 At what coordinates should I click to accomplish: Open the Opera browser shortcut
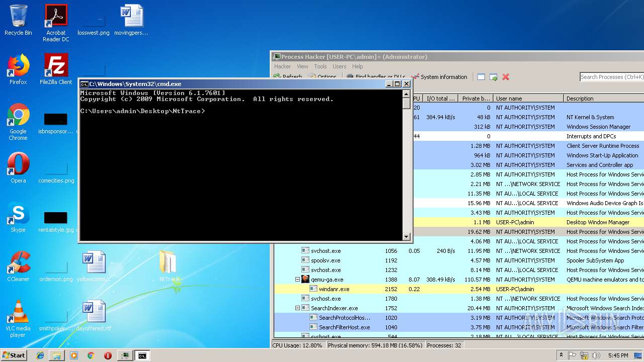click(18, 168)
